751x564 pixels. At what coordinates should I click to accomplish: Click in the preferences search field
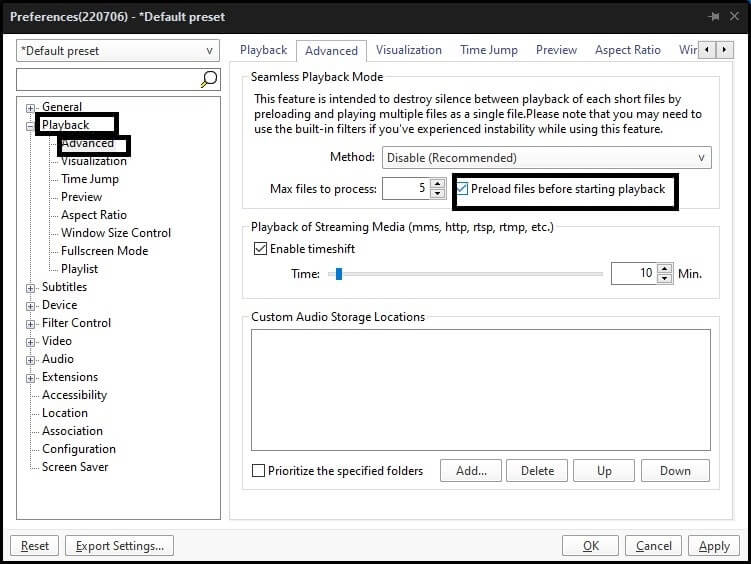(x=108, y=79)
